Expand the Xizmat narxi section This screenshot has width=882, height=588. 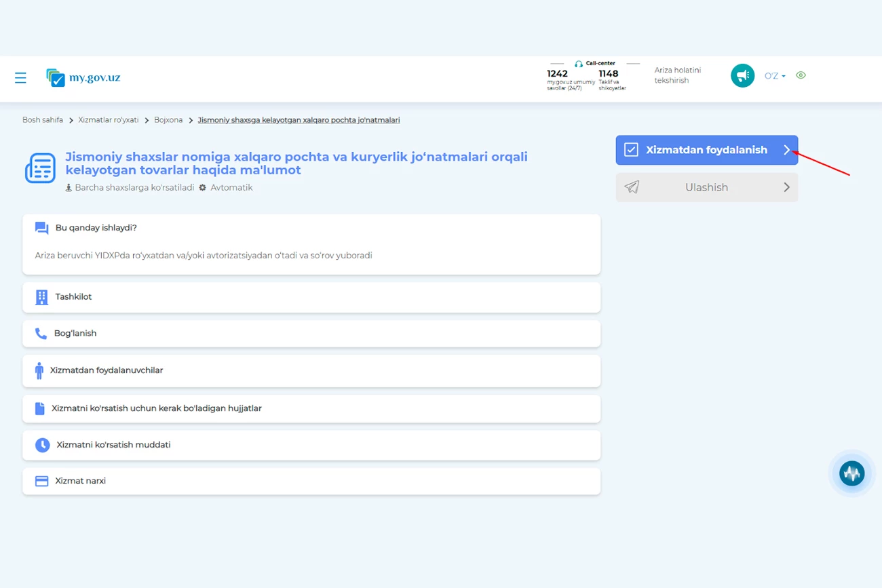(x=311, y=481)
